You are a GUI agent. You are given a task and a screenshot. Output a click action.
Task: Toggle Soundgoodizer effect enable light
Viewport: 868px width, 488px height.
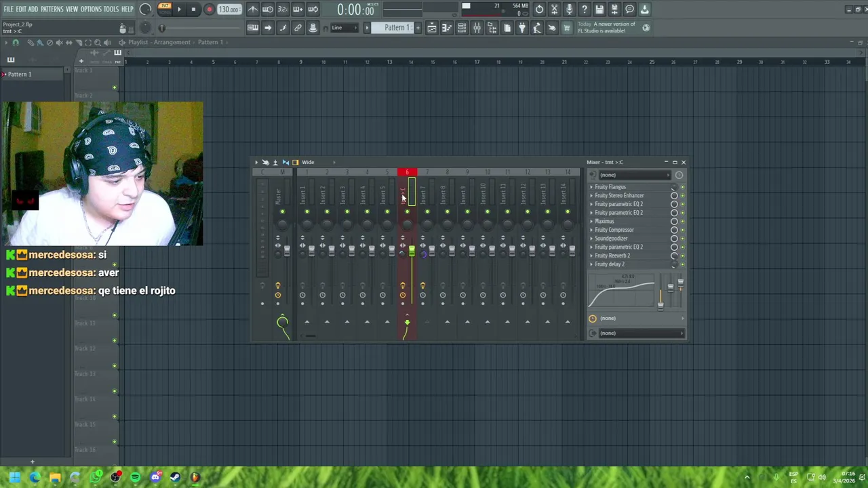click(682, 239)
